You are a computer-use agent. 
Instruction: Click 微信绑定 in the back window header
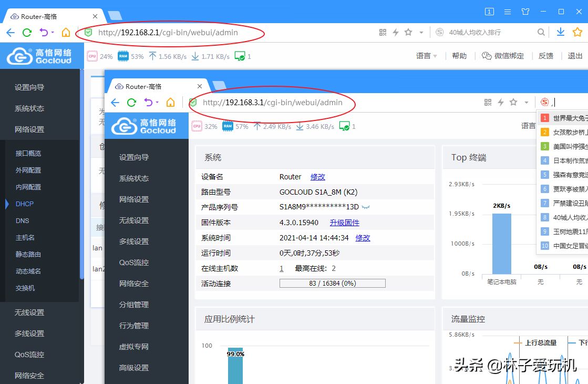point(503,56)
